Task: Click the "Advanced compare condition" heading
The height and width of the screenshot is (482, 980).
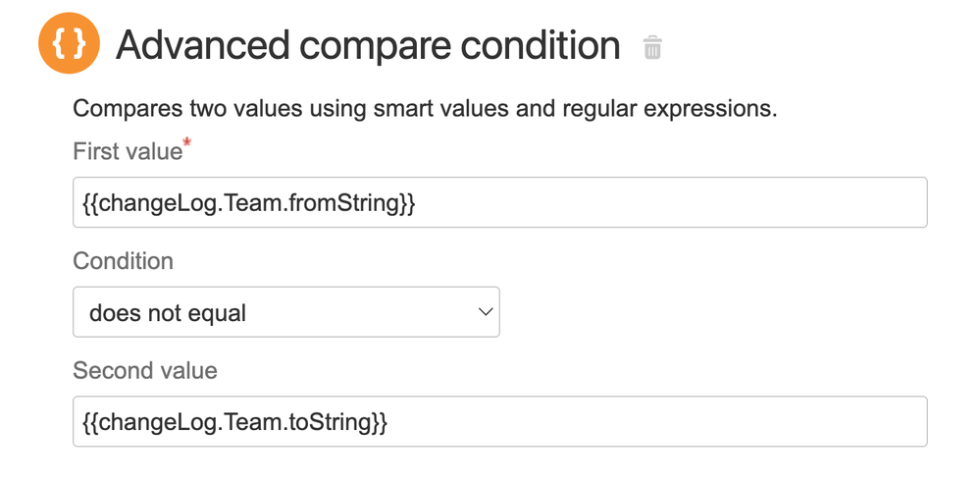Action: click(368, 45)
